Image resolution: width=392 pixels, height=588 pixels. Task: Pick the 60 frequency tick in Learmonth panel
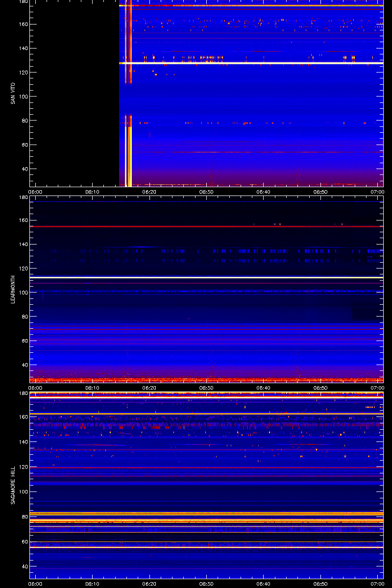click(x=24, y=341)
